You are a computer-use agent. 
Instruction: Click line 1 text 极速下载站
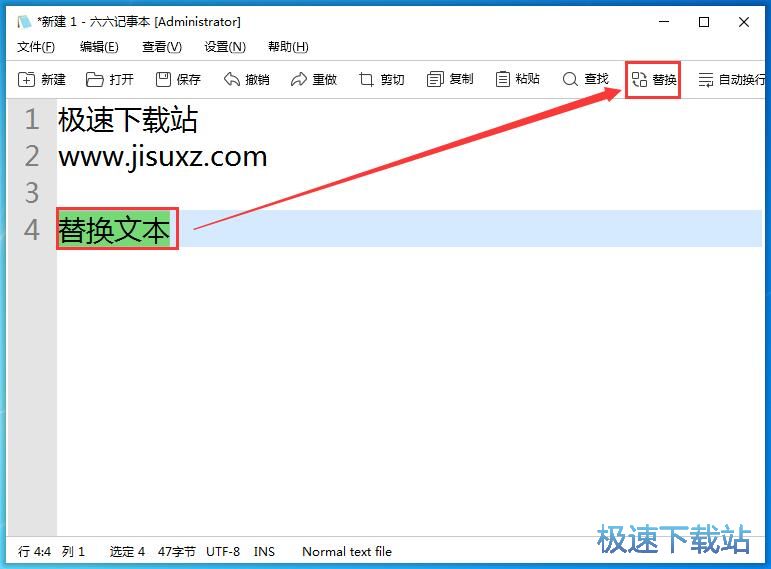pos(128,120)
